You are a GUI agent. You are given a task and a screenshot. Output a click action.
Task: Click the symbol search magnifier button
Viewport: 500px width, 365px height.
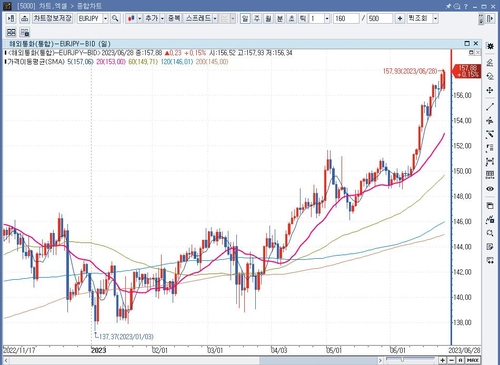pyautogui.click(x=115, y=18)
